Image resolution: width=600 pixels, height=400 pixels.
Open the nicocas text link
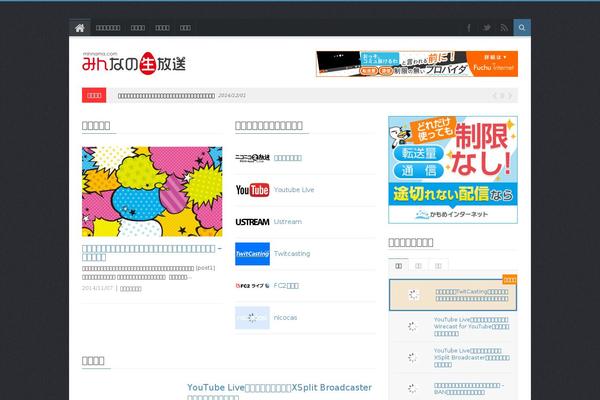(x=285, y=318)
